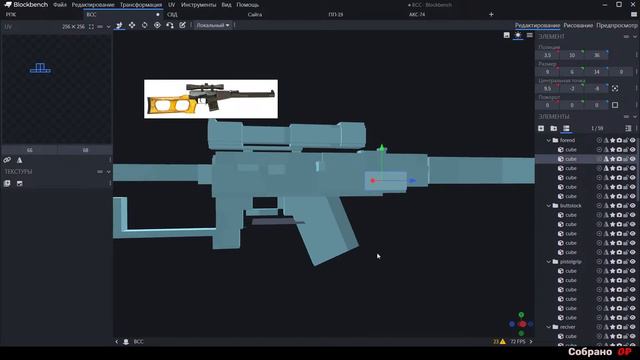Select the Pivot tool in toolbar
The height and width of the screenshot is (360, 640).
click(x=157, y=25)
